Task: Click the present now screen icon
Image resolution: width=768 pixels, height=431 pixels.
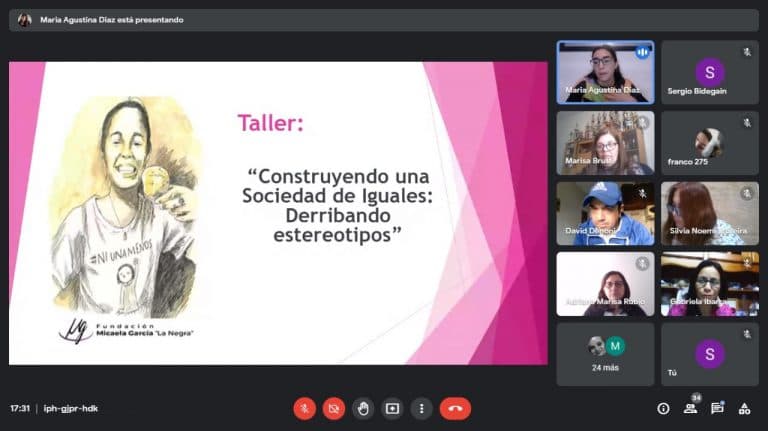Action: pyautogui.click(x=392, y=408)
